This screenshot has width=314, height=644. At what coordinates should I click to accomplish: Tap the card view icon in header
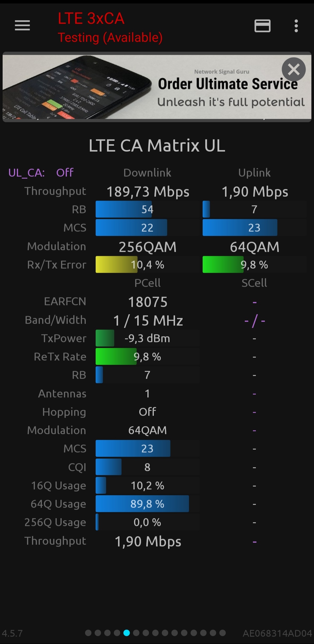pos(262,26)
